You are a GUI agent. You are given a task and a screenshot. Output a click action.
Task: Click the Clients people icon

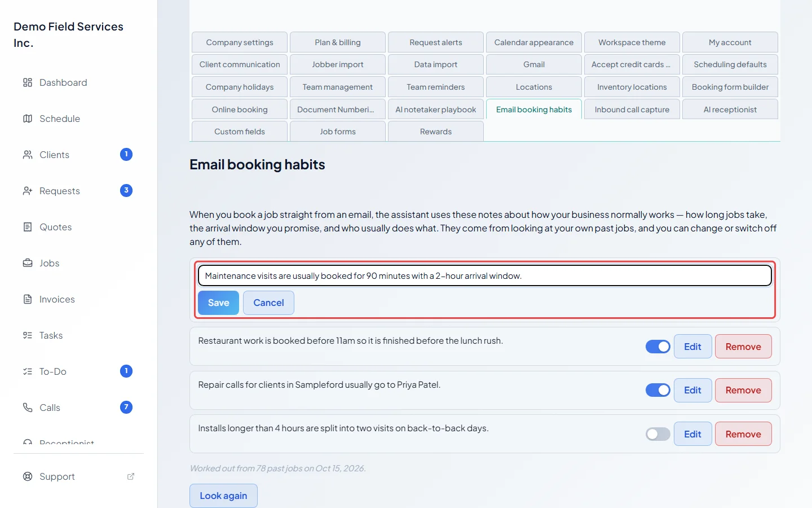tap(28, 155)
